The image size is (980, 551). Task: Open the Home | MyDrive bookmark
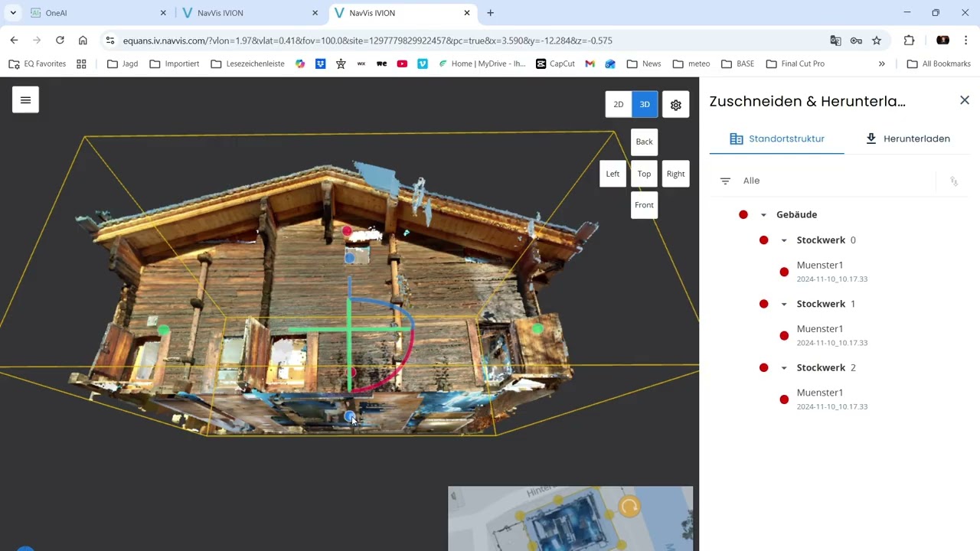click(x=482, y=64)
